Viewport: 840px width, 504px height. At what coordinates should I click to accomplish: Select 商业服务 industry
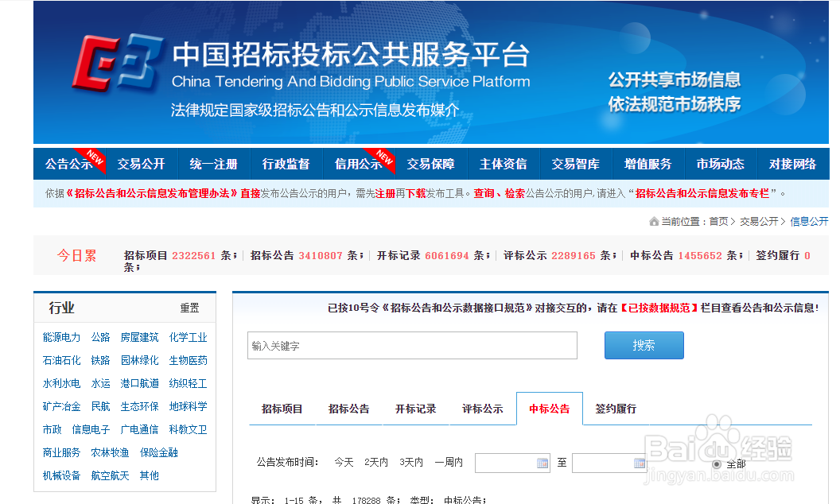coord(61,452)
